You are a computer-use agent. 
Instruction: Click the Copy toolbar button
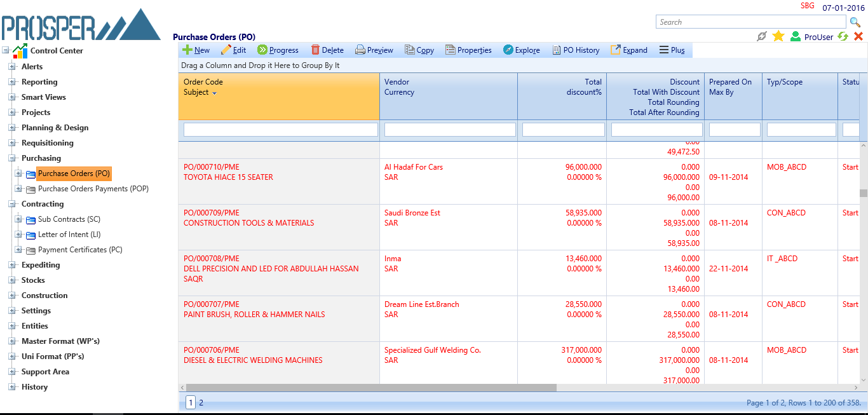(419, 50)
